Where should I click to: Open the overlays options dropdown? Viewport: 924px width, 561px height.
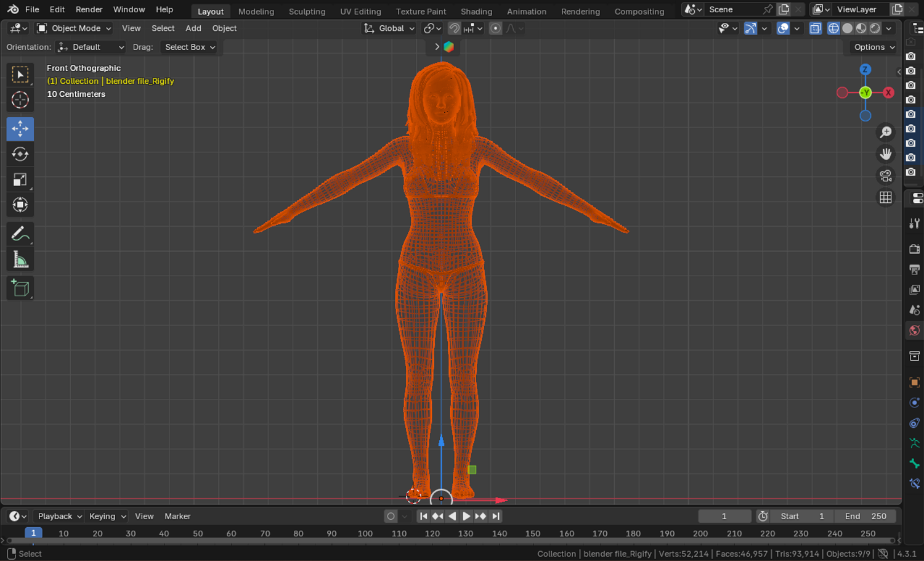point(797,28)
